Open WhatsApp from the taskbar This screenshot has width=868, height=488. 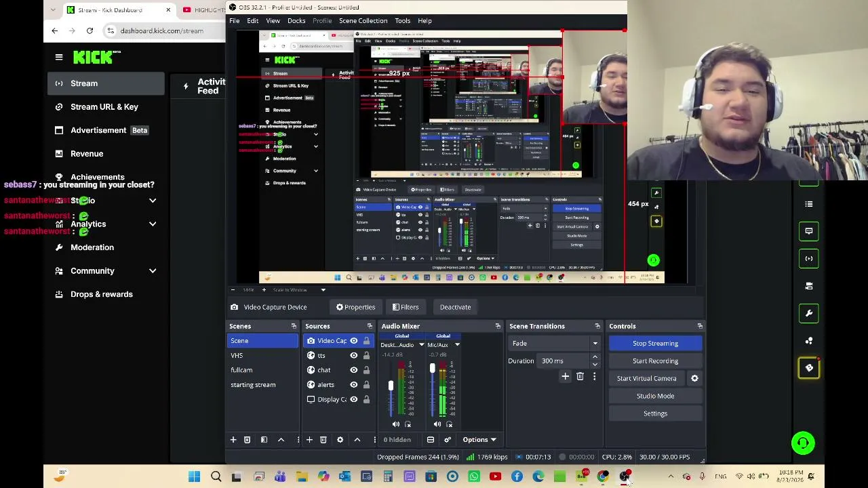474,476
